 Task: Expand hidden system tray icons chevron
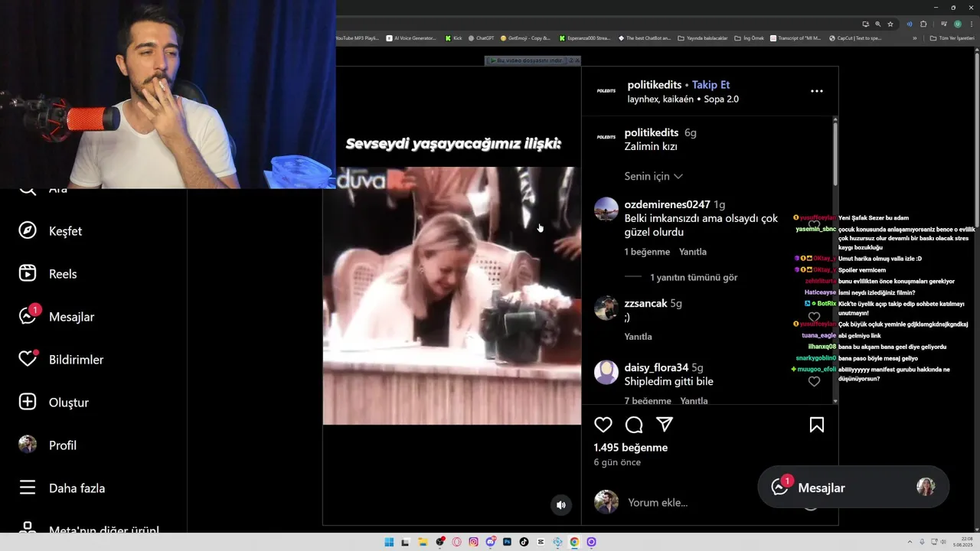909,542
